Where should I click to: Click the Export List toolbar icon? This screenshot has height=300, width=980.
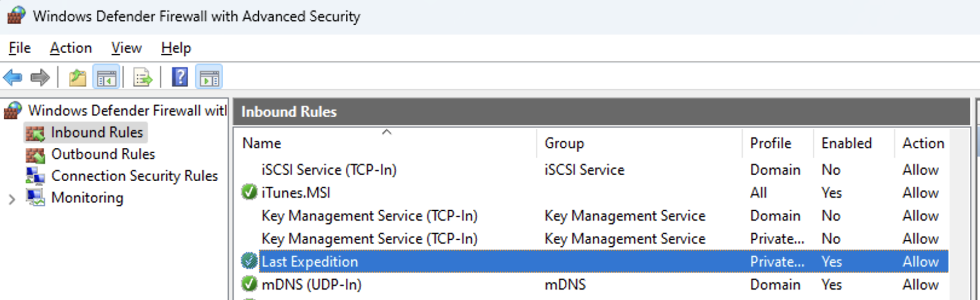pos(143,78)
